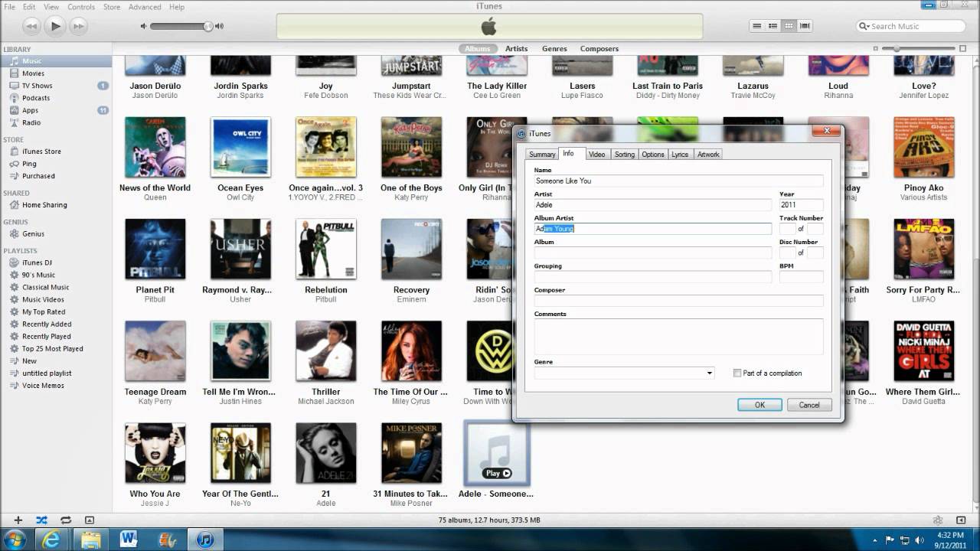
Task: Select the Recovery album by Eminem
Action: (411, 249)
